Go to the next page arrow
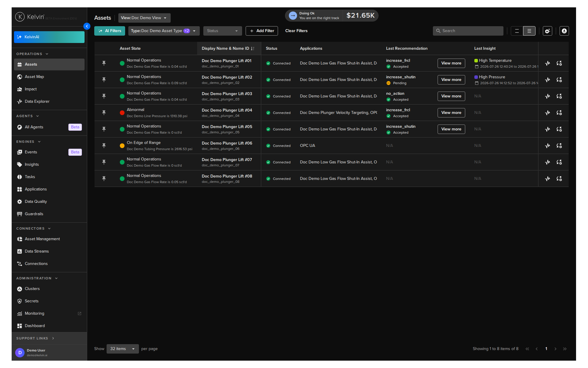The width and height of the screenshot is (588, 368). click(x=555, y=349)
